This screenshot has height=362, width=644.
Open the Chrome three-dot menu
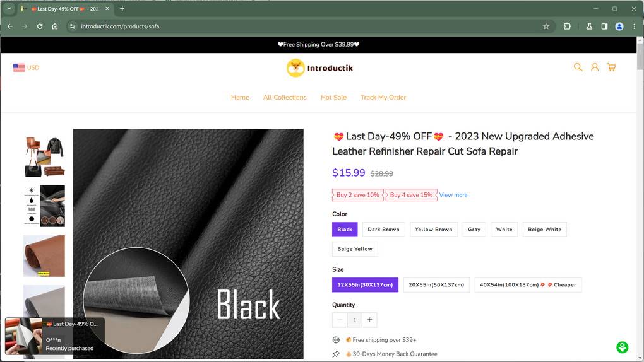(x=634, y=26)
